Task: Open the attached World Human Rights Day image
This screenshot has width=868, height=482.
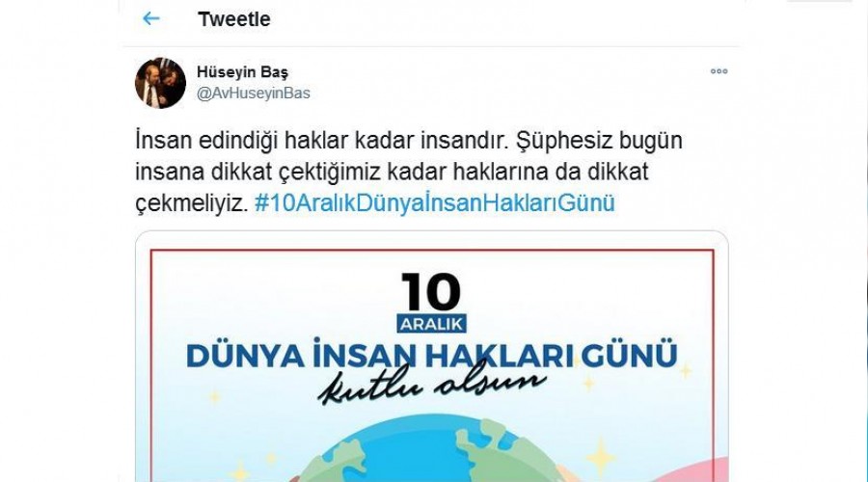Action: click(432, 357)
